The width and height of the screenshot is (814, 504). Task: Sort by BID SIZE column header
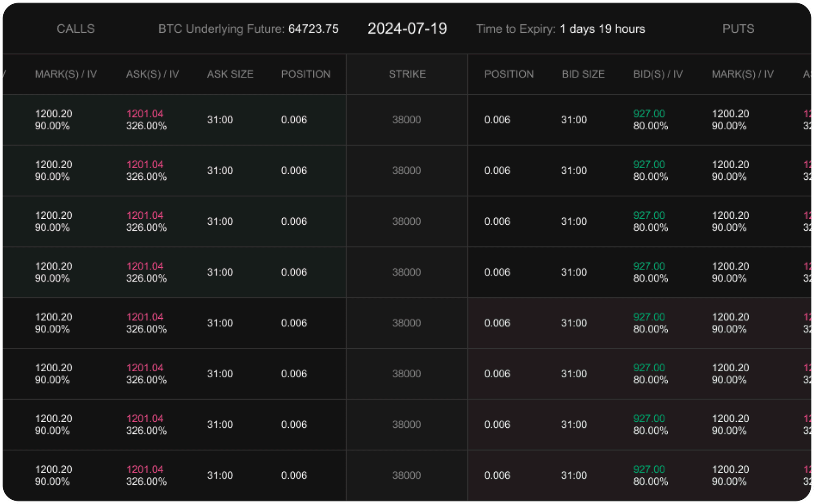pyautogui.click(x=583, y=74)
